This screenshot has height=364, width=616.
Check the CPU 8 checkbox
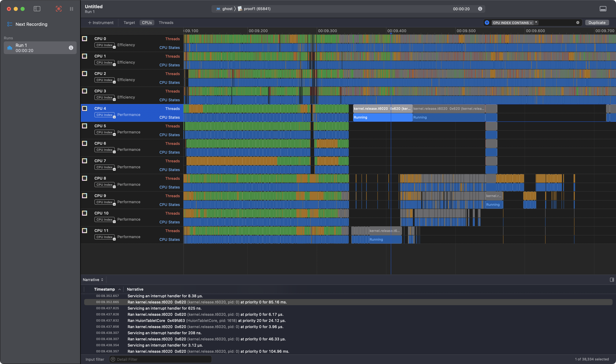click(x=85, y=178)
